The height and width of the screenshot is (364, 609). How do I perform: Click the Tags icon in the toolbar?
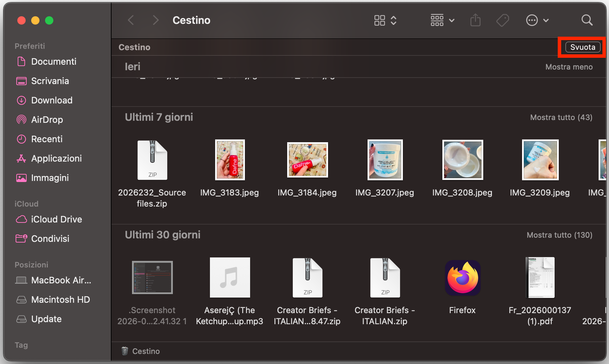point(502,20)
